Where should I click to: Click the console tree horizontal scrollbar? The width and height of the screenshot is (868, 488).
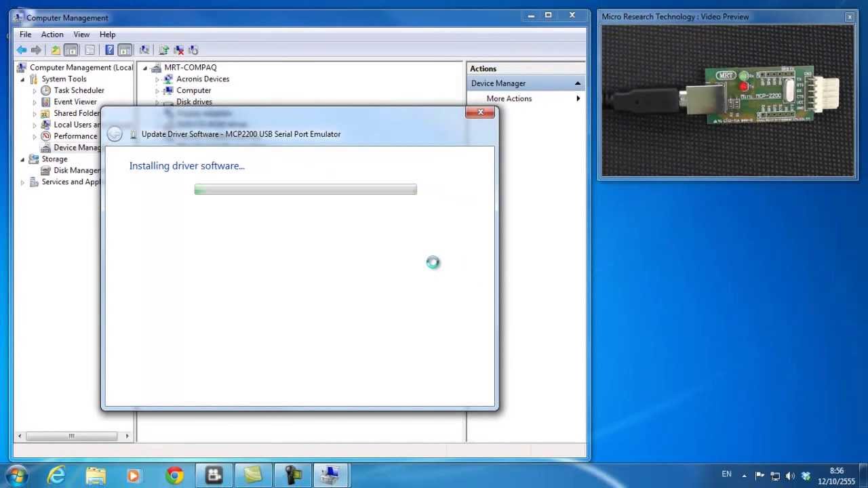click(73, 436)
